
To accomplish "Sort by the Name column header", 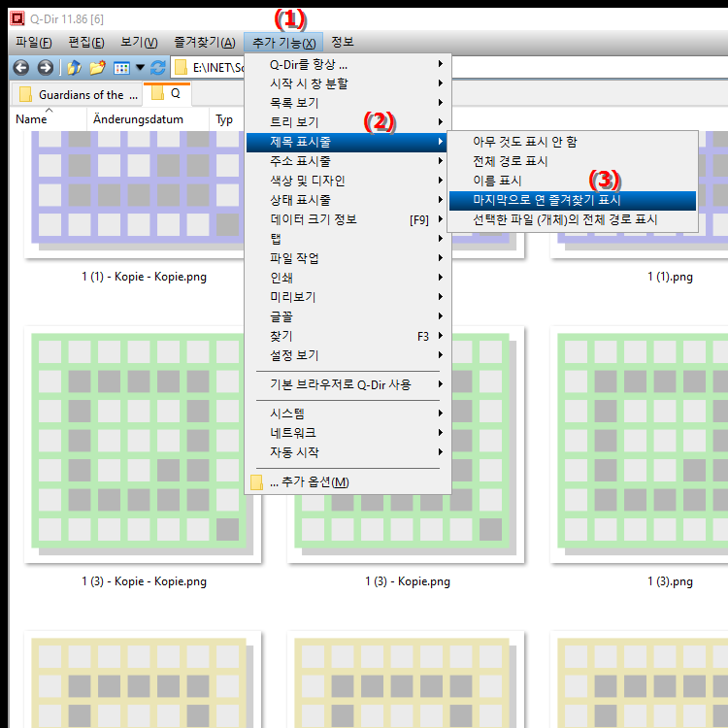I will tap(49, 119).
